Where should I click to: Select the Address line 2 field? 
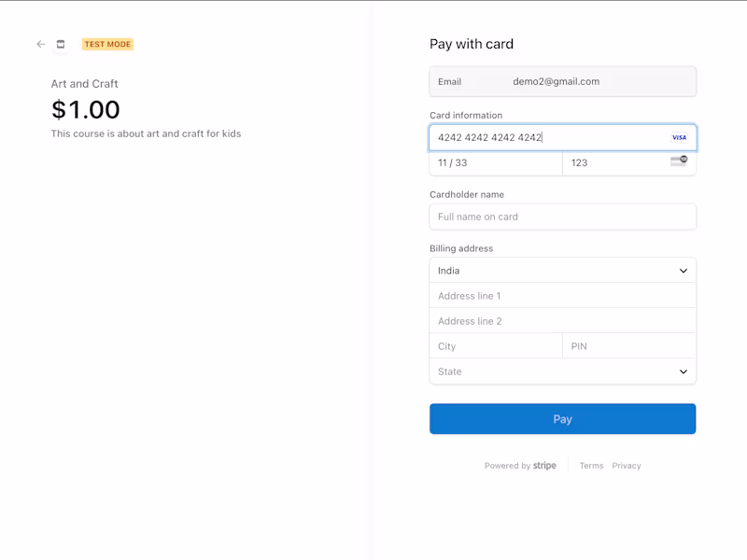[562, 321]
